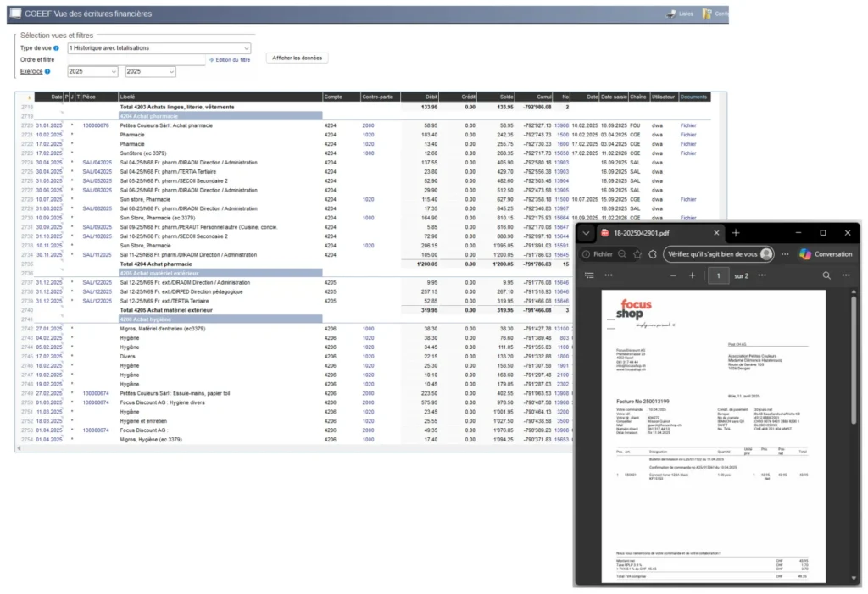Image resolution: width=868 pixels, height=594 pixels.
Task: Click the horizontal scrollbar left arrow under the table
Action: [19, 448]
